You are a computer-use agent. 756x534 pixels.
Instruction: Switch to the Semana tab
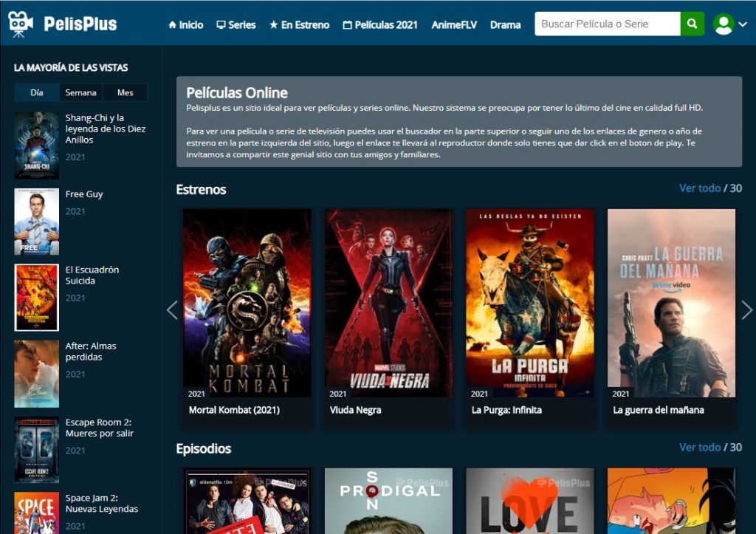click(81, 92)
